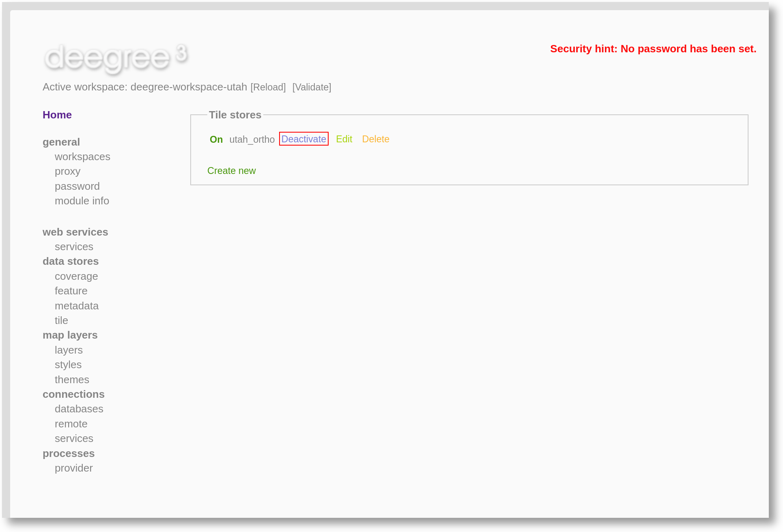Screen dimensions: 783x532
Task: Reload the active workspace
Action: tap(268, 87)
